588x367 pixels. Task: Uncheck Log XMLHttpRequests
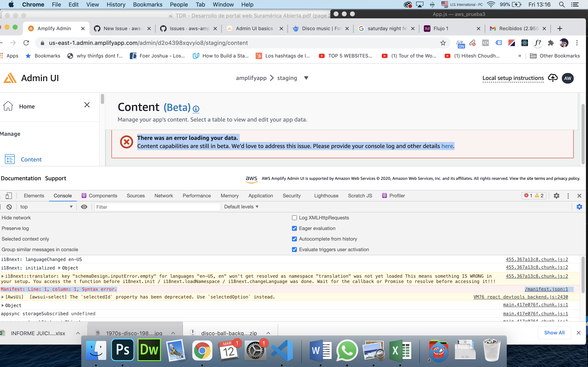[x=294, y=218]
